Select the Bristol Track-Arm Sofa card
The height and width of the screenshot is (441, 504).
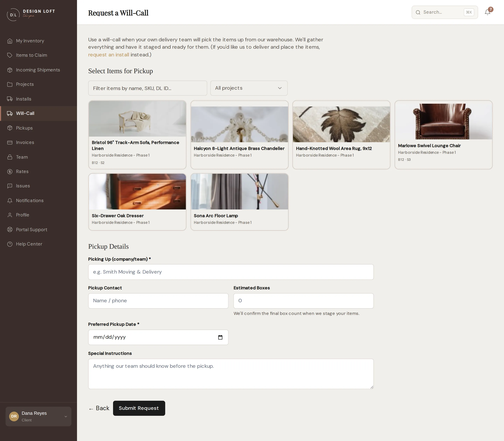pyautogui.click(x=137, y=135)
